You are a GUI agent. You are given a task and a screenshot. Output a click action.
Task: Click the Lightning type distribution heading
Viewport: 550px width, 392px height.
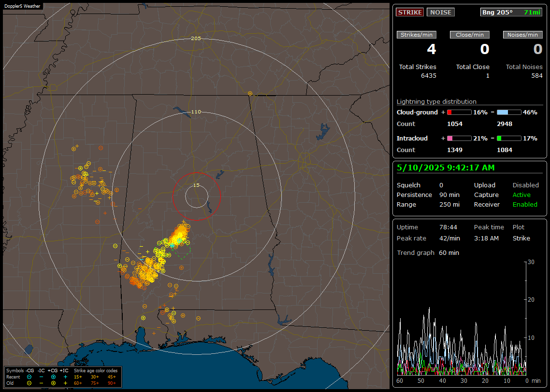tap(436, 102)
